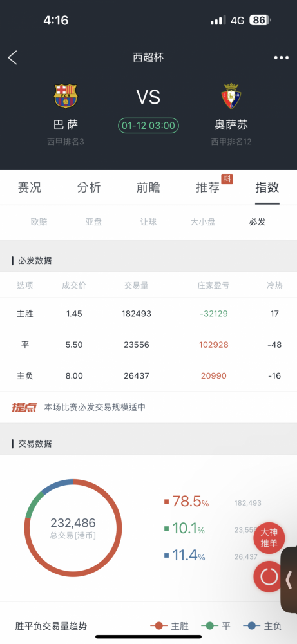Tap the 78.5% red legend swatch
This screenshot has width=297, height=644.
tap(166, 502)
